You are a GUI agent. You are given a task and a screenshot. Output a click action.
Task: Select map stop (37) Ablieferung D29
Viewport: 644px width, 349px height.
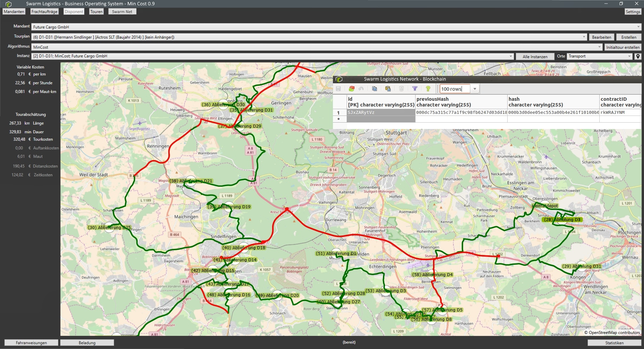point(240,126)
